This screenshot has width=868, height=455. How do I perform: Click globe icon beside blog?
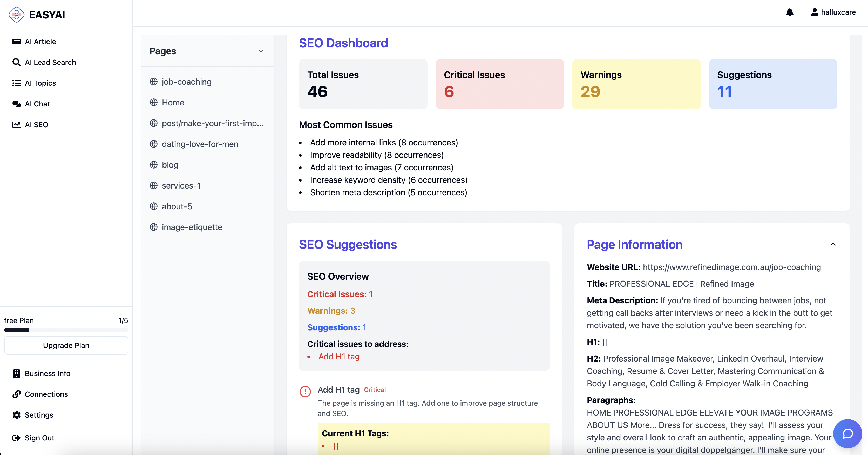pyautogui.click(x=154, y=165)
